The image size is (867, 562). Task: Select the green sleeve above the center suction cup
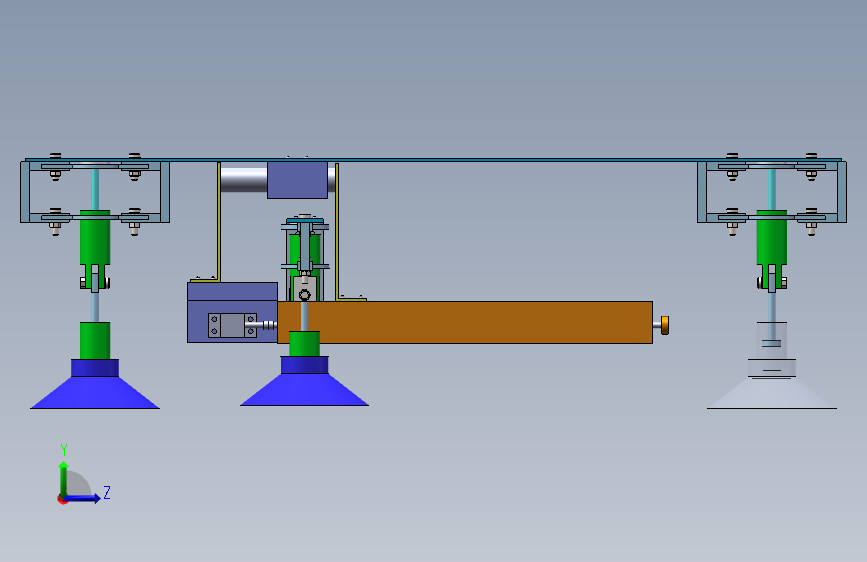tap(305, 344)
